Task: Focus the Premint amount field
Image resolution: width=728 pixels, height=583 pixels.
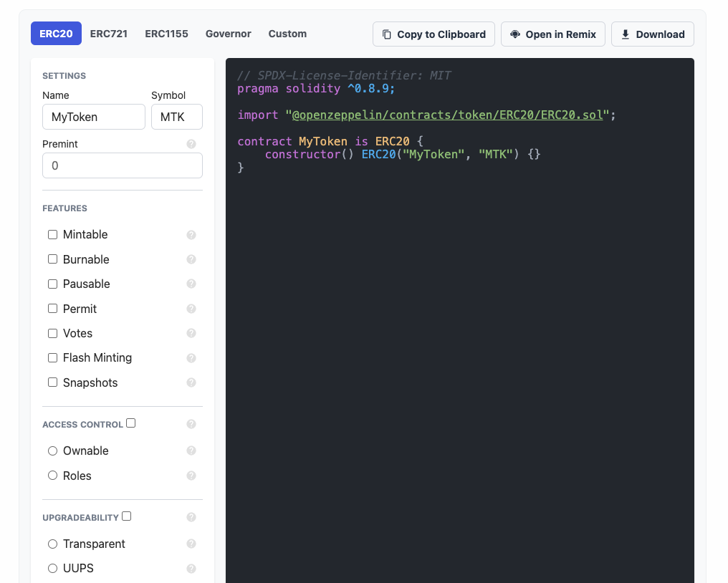Action: point(123,165)
